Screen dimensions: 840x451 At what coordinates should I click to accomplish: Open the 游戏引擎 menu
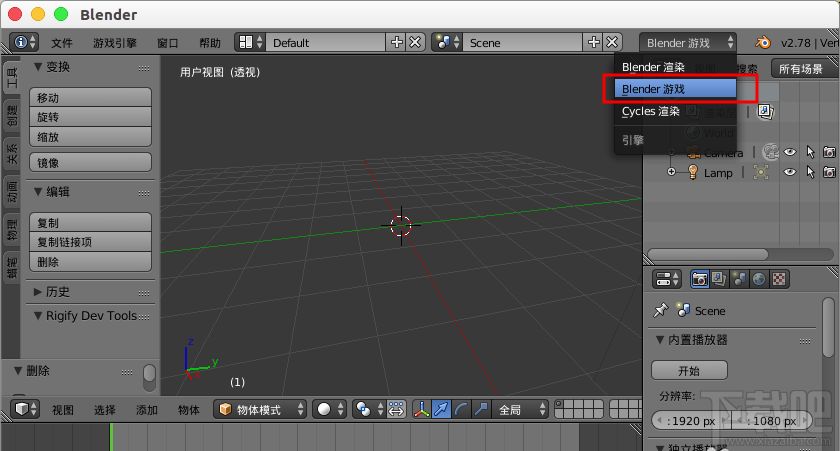click(115, 43)
